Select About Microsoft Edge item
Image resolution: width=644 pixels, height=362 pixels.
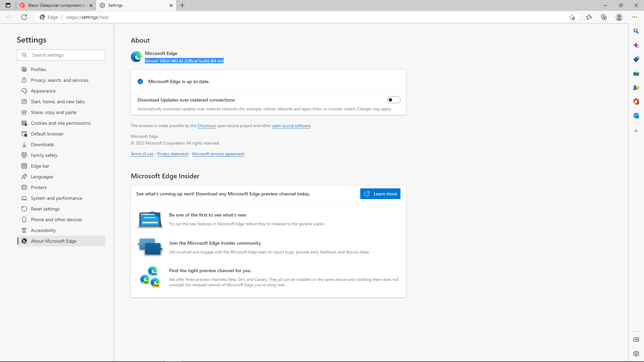(61, 241)
